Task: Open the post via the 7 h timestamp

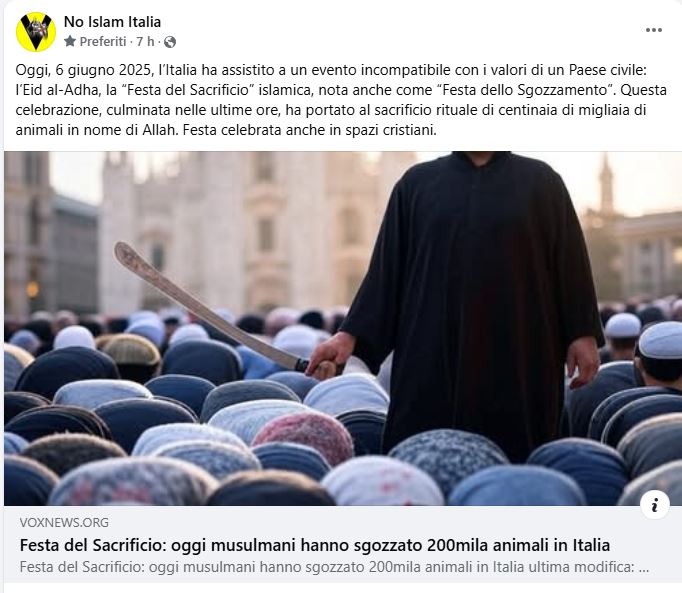Action: click(145, 42)
